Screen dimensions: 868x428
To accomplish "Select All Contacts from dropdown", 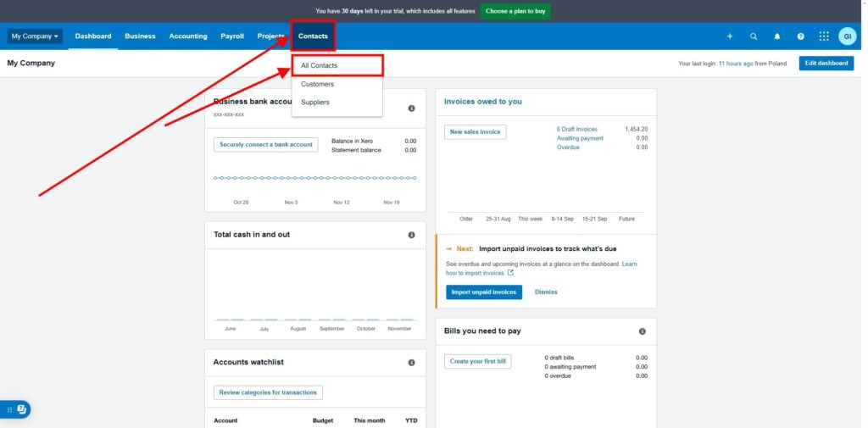I will (x=337, y=65).
